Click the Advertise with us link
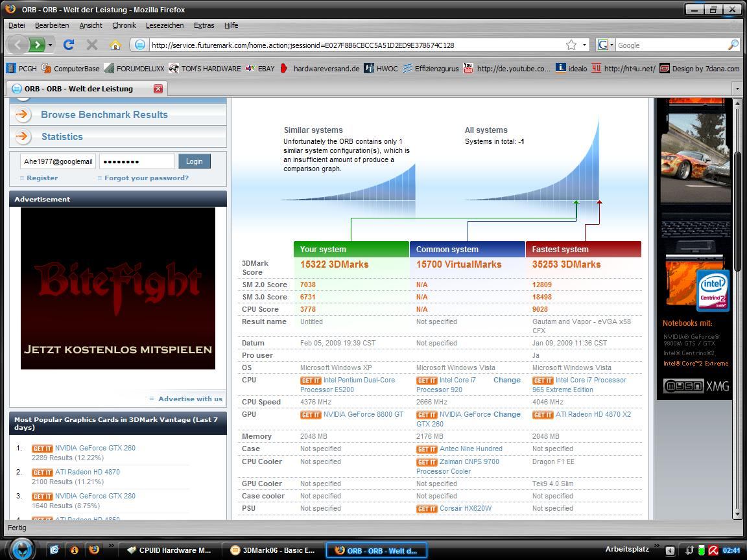747x560 pixels. [x=190, y=399]
